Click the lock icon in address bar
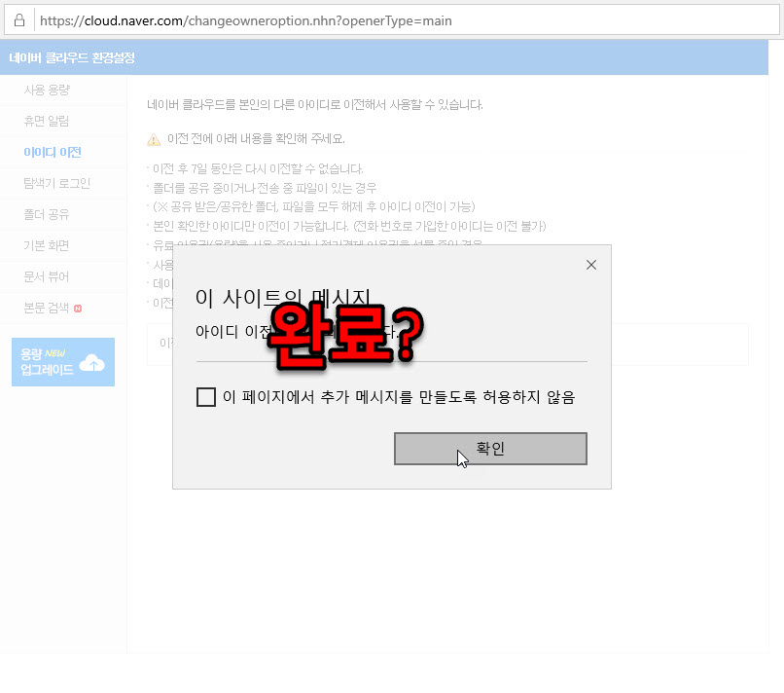Screen dimensions: 784x693 pos(19,20)
